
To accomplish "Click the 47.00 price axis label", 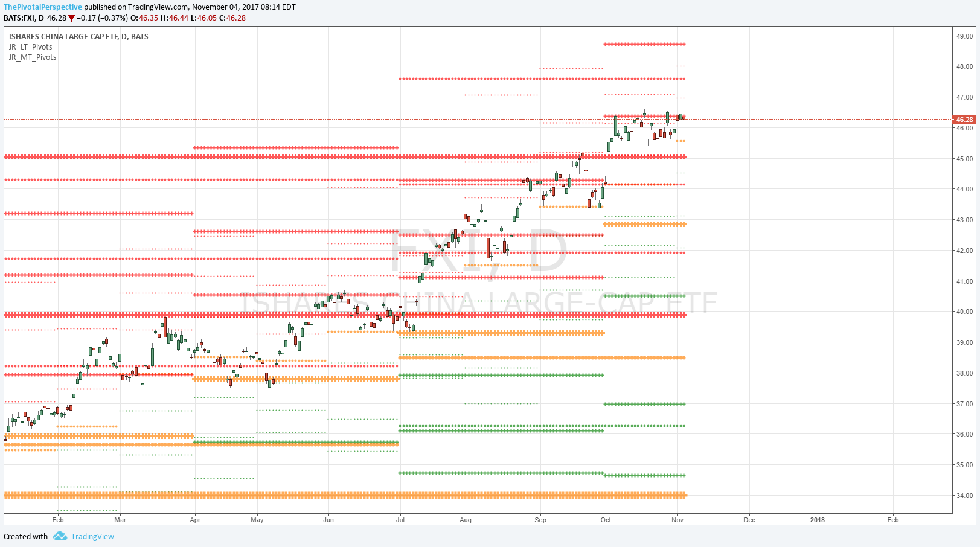I will pos(964,97).
